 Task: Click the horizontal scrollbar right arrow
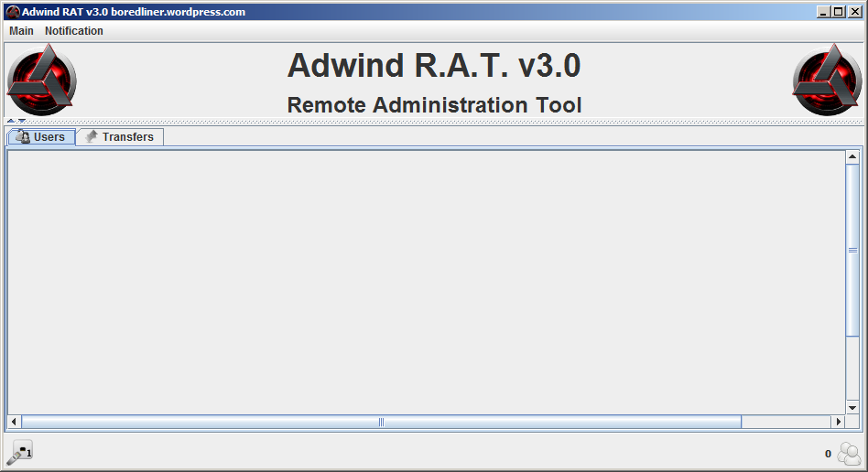point(838,422)
